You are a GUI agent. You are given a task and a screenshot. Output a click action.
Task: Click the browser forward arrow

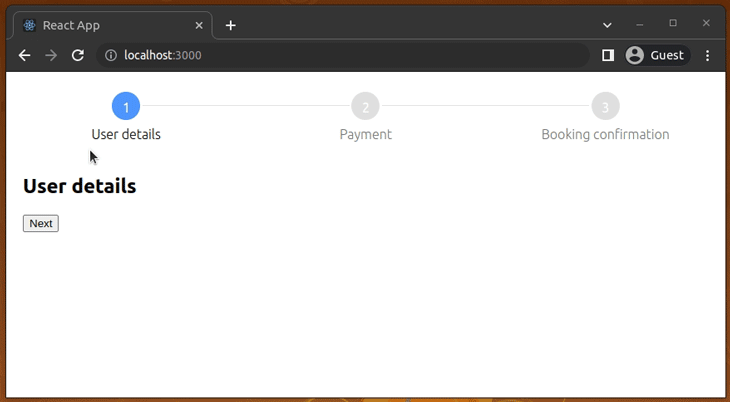(x=51, y=55)
